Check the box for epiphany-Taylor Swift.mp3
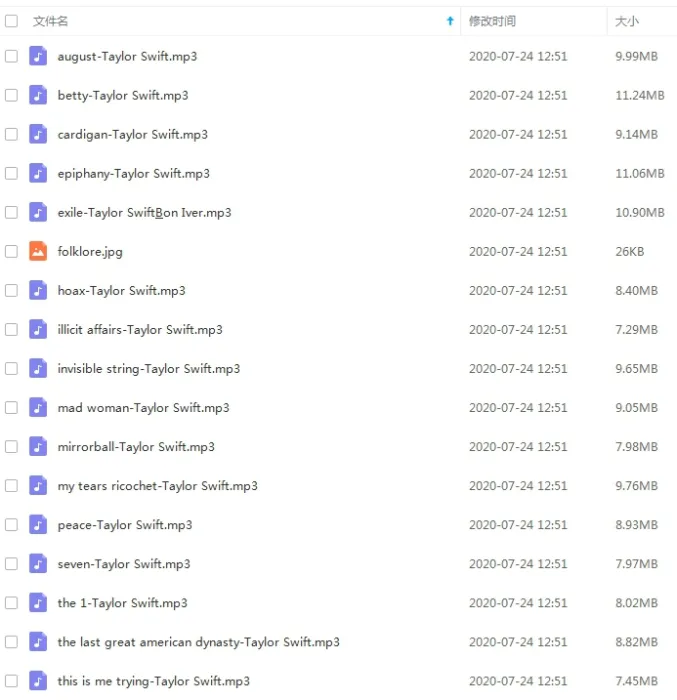Screen dimensions: 677x700 pos(12,173)
